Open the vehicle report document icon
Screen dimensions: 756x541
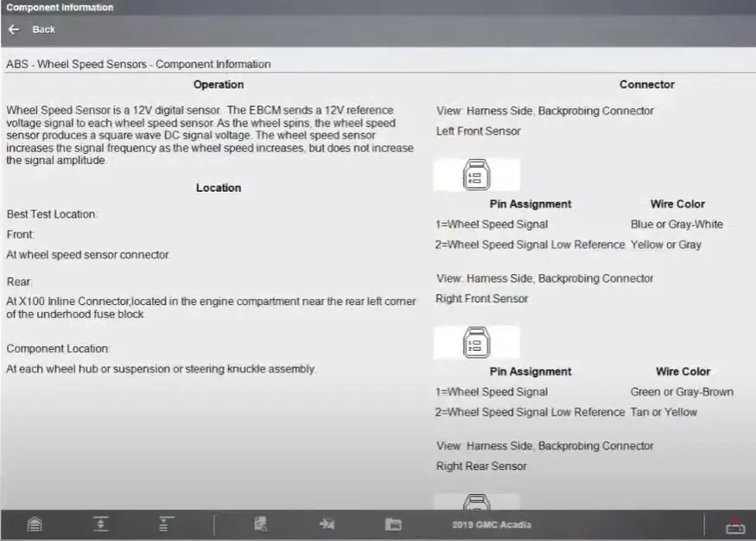261,525
